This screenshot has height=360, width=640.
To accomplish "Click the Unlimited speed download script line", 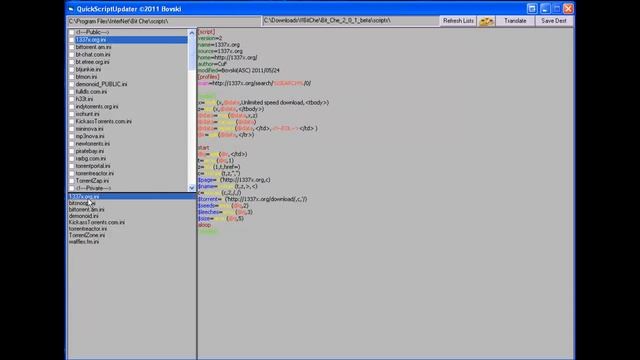I will pos(263,102).
